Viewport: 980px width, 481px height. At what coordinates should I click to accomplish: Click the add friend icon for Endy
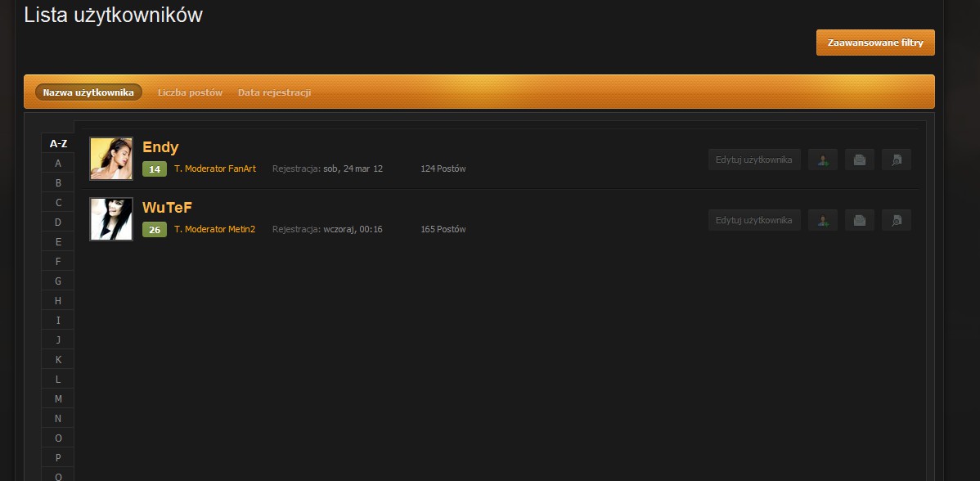822,160
